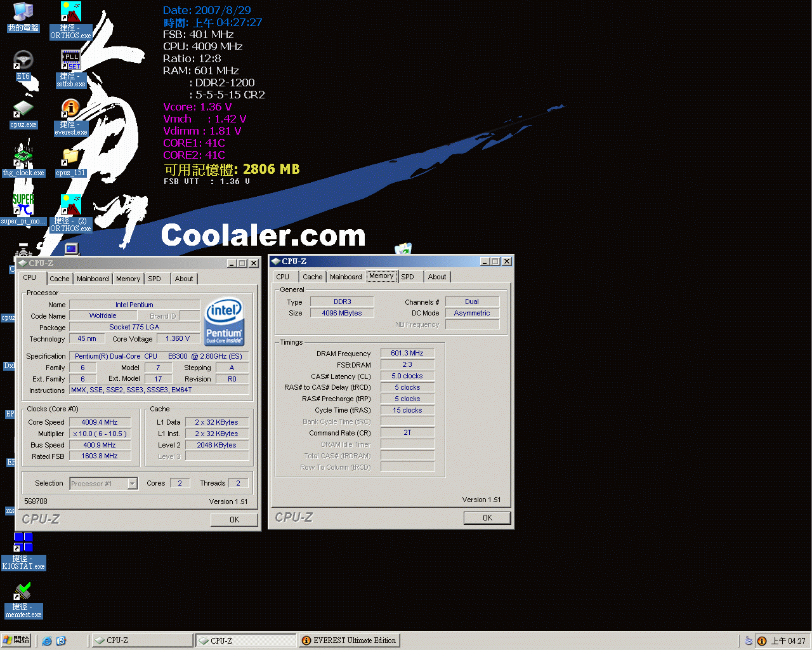Switch to second CPU-Z taskbar button

pos(246,640)
